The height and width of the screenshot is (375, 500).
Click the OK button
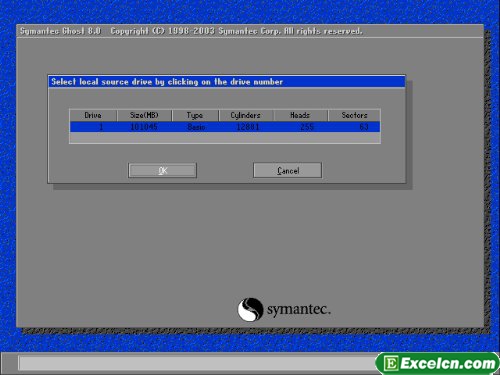click(162, 170)
